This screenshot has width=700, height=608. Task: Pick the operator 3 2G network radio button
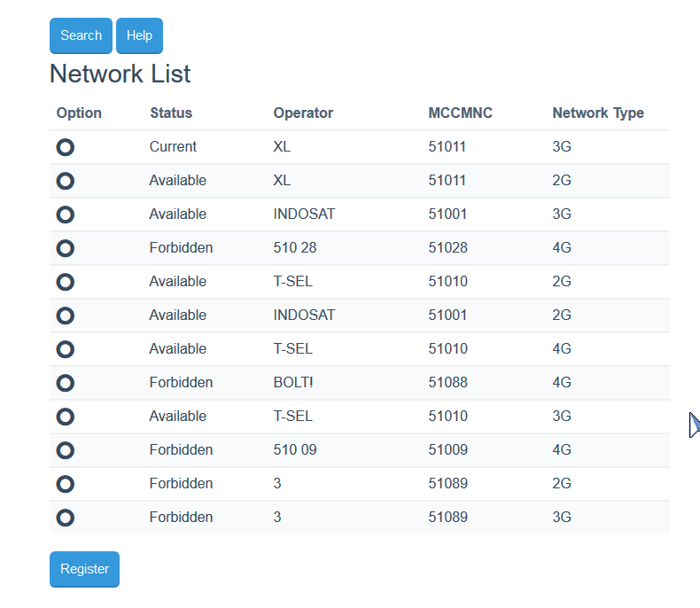click(x=65, y=484)
